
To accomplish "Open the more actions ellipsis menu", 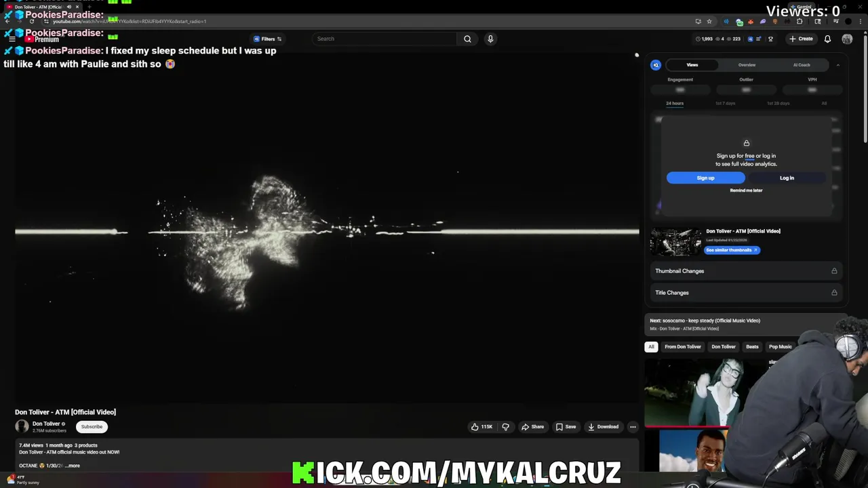I will pos(633,427).
